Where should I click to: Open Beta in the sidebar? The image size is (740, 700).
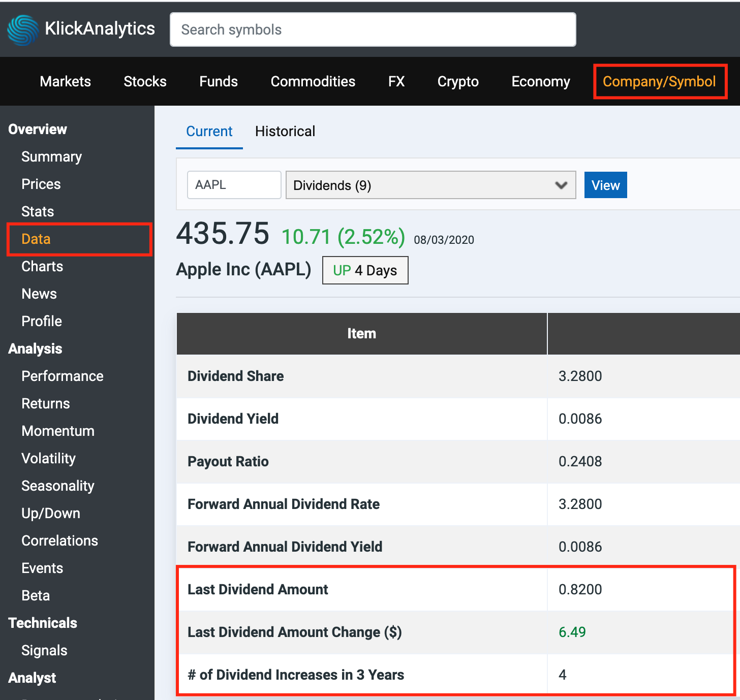[x=36, y=595]
